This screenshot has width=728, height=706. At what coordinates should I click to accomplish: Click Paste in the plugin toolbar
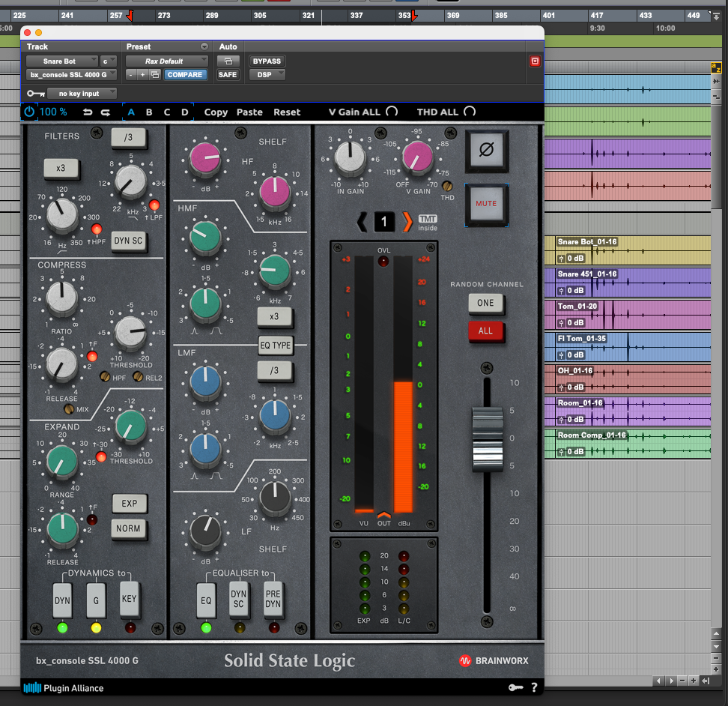tap(250, 112)
